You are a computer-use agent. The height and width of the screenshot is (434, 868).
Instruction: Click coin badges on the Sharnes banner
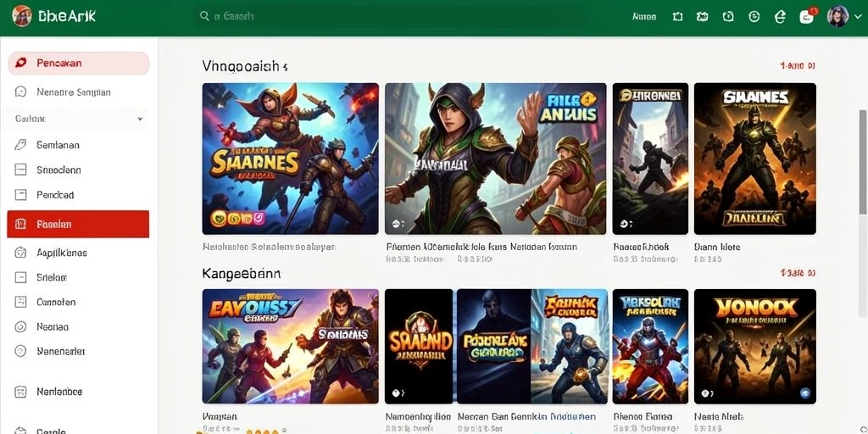238,218
